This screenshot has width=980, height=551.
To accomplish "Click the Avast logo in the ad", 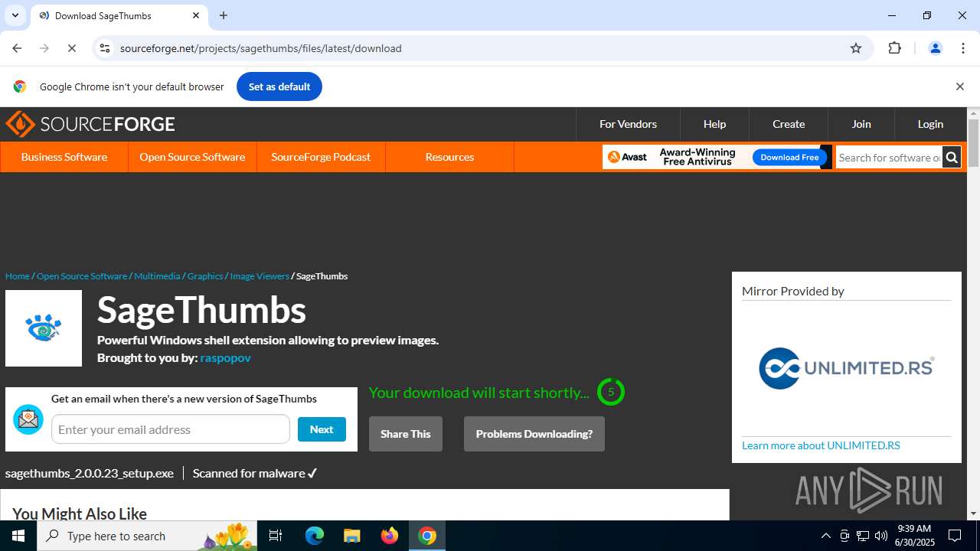I will coord(627,158).
